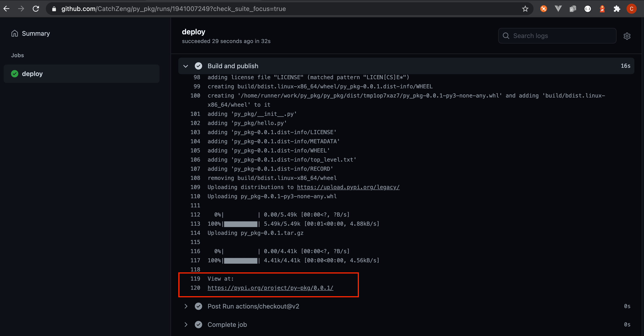Click log line number 109
The image size is (644, 336).
point(195,187)
